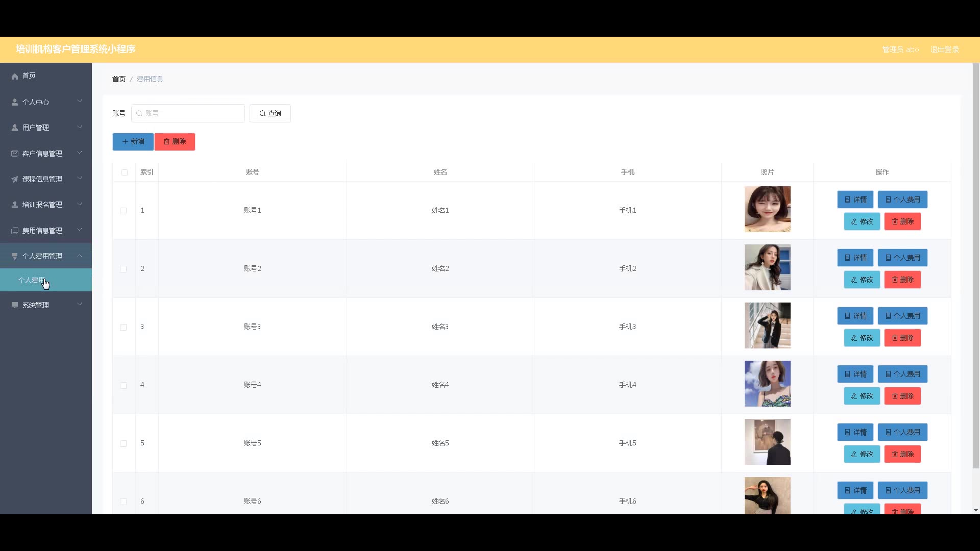
Task: Click the trash icon on 删除 in row 账号4
Action: (x=895, y=396)
